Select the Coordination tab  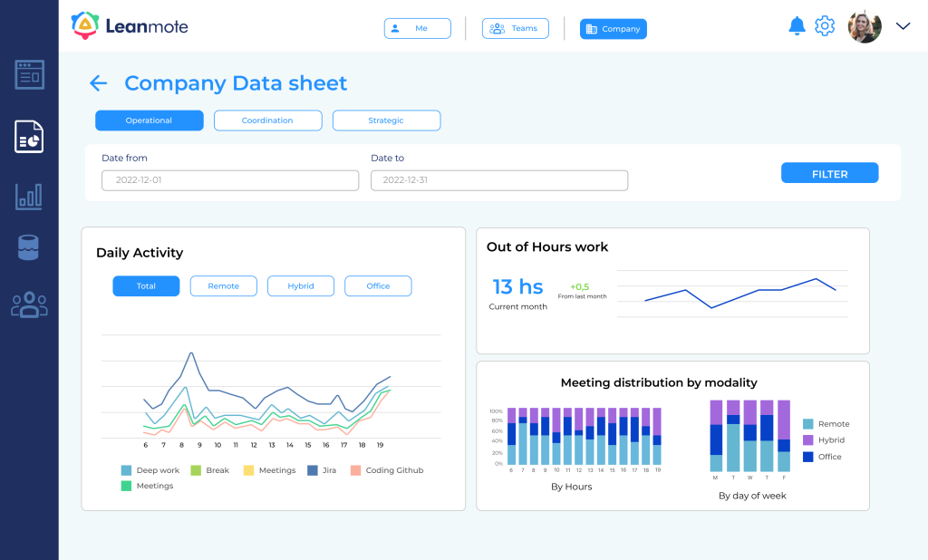tap(268, 121)
